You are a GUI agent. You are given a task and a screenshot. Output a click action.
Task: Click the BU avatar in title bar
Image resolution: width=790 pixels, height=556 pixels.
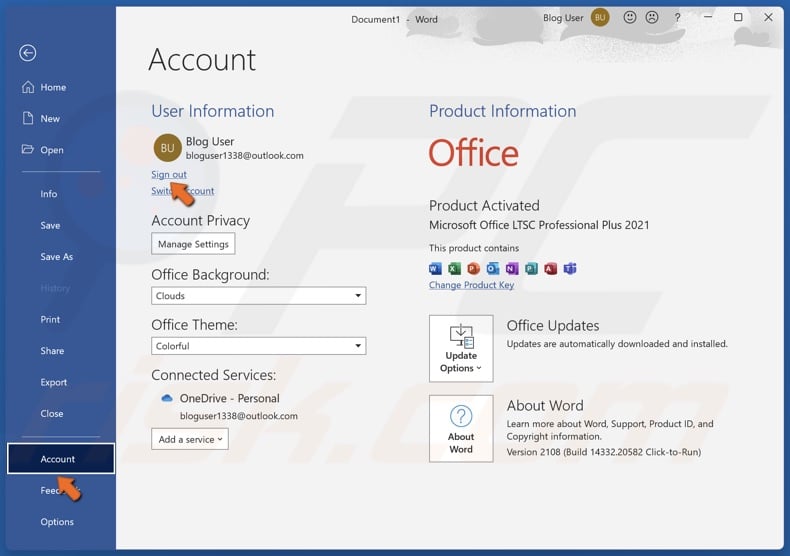coord(600,18)
